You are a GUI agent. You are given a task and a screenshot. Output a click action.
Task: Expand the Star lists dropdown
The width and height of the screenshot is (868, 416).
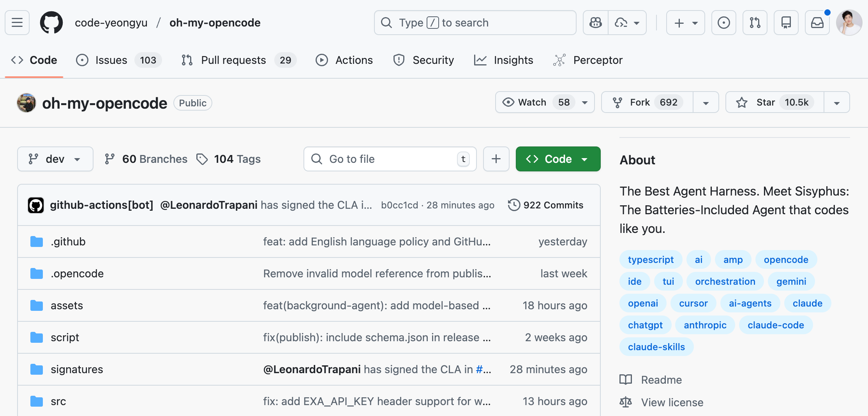point(836,102)
